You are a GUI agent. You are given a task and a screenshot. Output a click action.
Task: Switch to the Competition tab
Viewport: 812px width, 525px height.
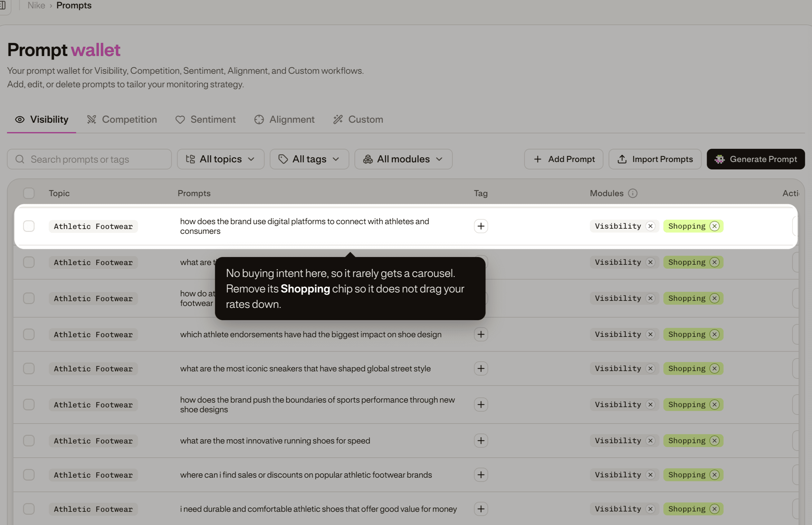[x=122, y=120]
